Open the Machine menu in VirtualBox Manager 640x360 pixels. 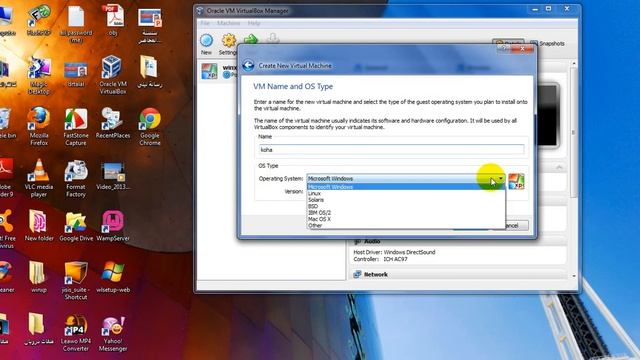click(229, 23)
